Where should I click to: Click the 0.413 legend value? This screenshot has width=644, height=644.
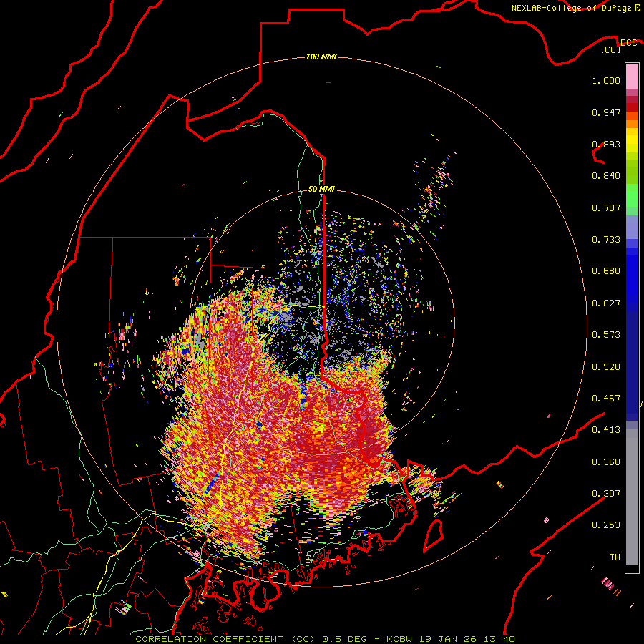point(606,430)
